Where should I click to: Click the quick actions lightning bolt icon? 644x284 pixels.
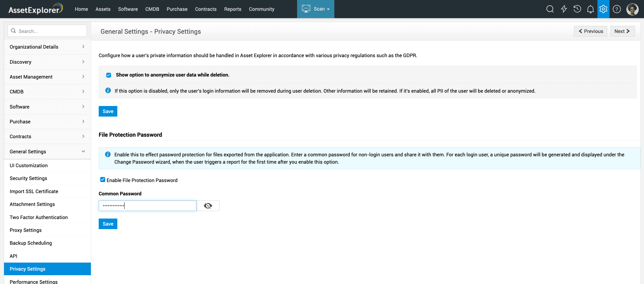[564, 9]
